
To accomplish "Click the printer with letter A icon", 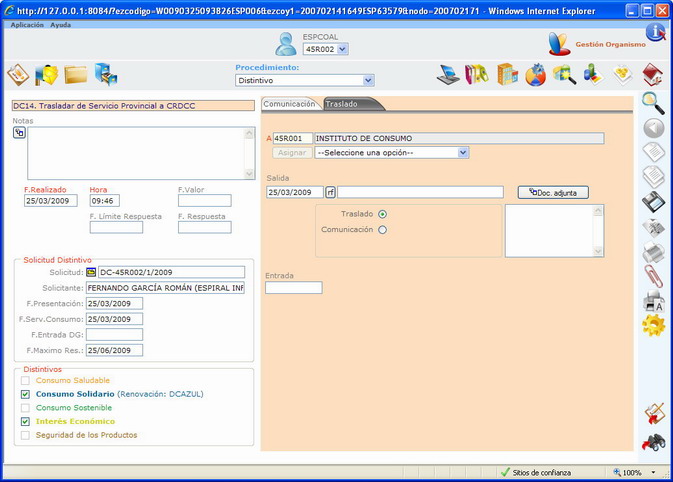I will coord(654,301).
